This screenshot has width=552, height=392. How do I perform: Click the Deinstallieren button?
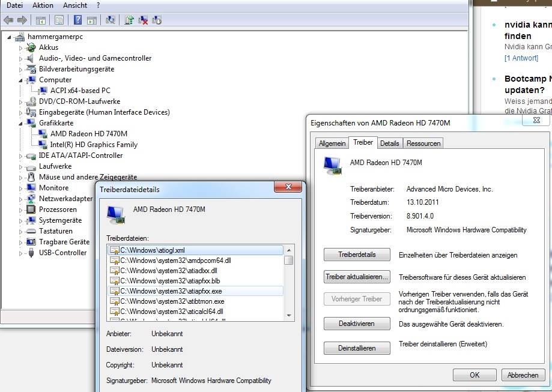tap(357, 348)
